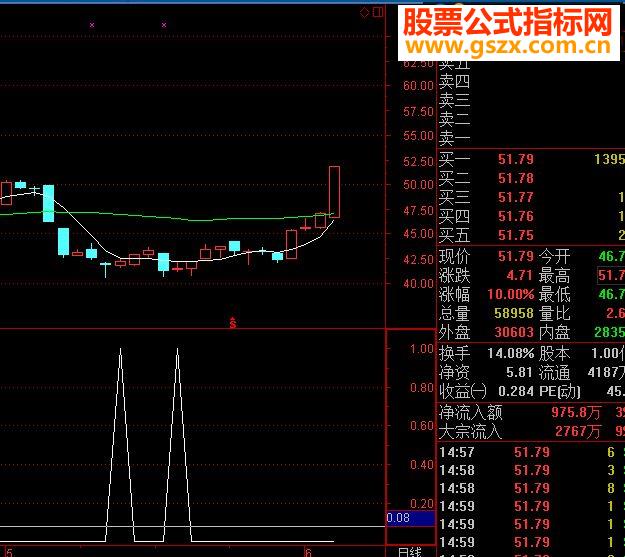Click the 卖二 ask row label

(454, 119)
